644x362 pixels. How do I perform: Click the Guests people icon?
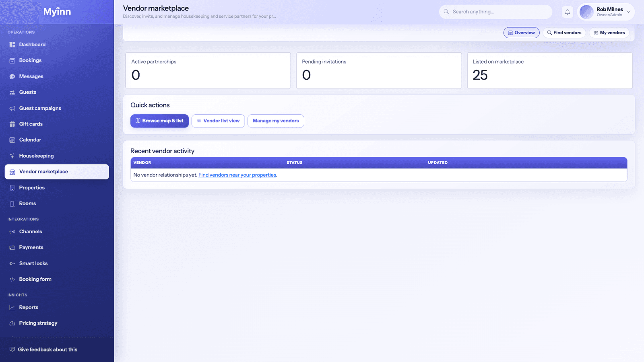click(x=12, y=92)
